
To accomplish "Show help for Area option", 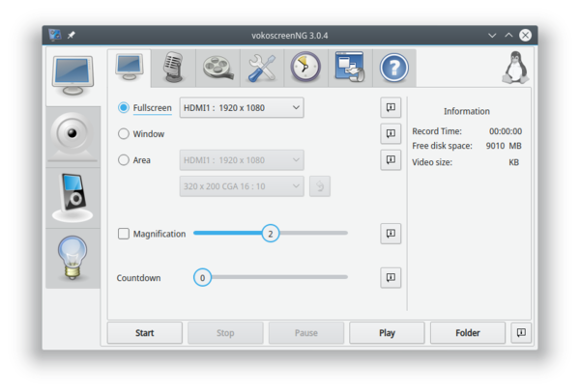I will (x=391, y=159).
